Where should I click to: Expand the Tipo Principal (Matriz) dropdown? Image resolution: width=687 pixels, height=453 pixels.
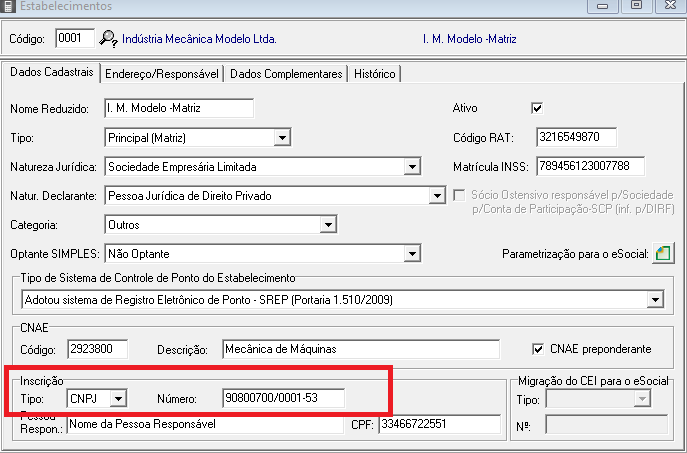[282, 137]
